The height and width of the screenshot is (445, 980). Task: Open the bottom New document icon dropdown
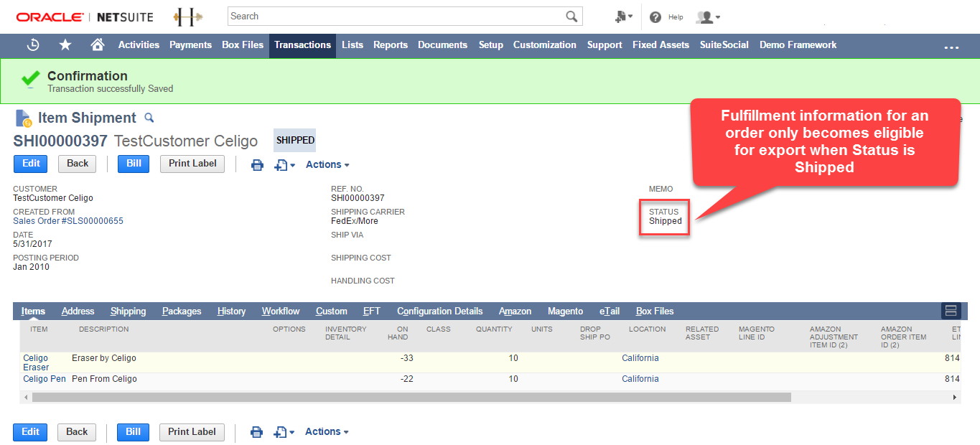[x=284, y=432]
